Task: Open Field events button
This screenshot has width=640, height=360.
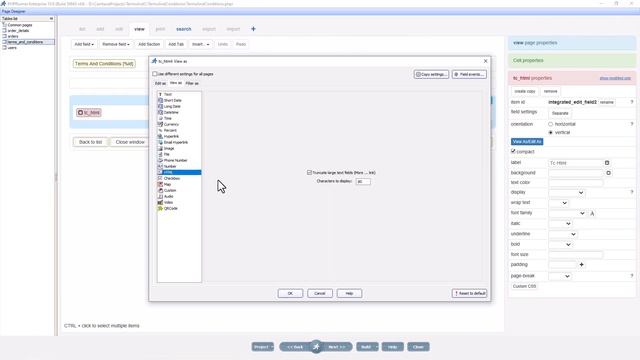Action: [x=469, y=74]
